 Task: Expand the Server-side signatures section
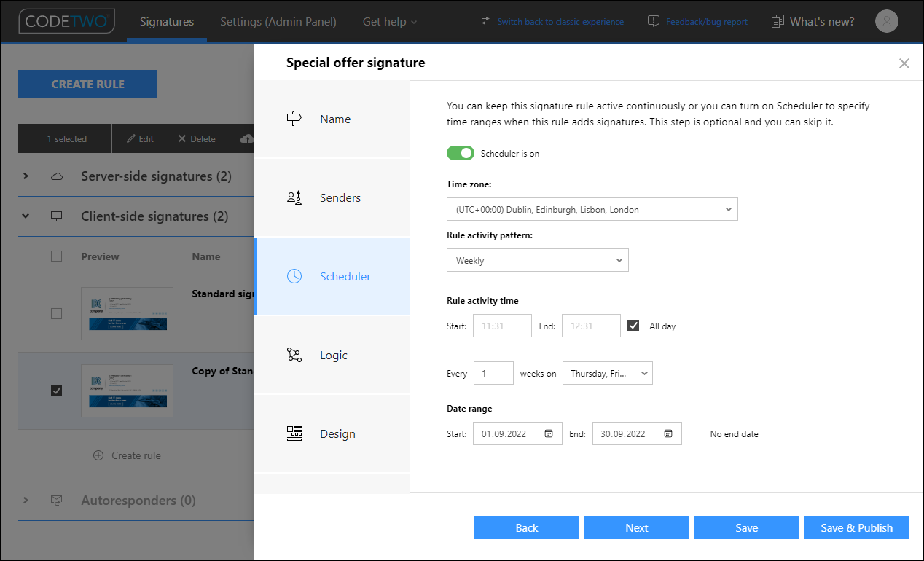click(x=26, y=176)
